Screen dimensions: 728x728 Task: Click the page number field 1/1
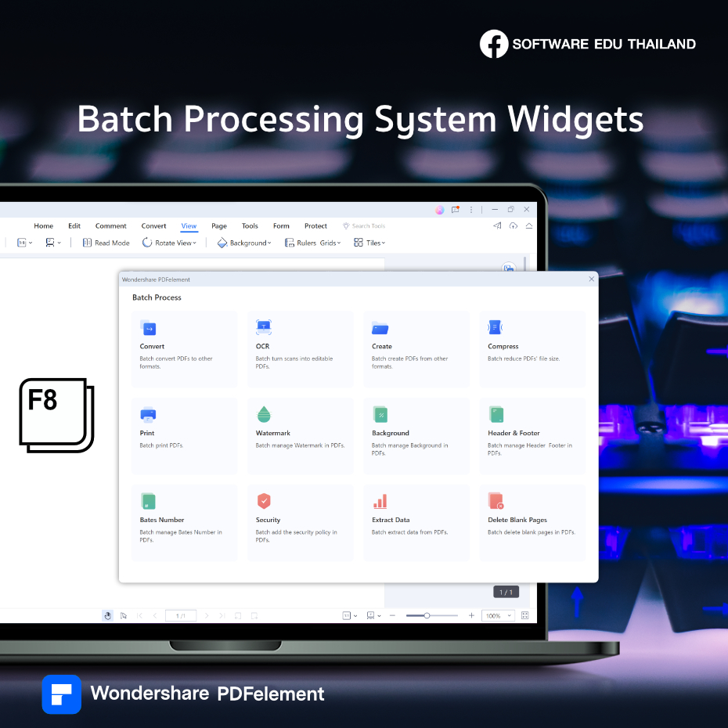coord(181,615)
